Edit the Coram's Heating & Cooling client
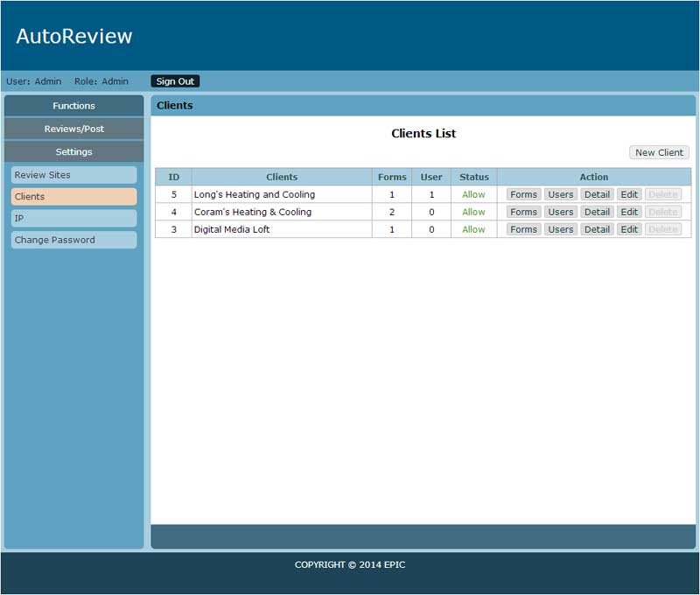The image size is (700, 595). click(x=629, y=212)
